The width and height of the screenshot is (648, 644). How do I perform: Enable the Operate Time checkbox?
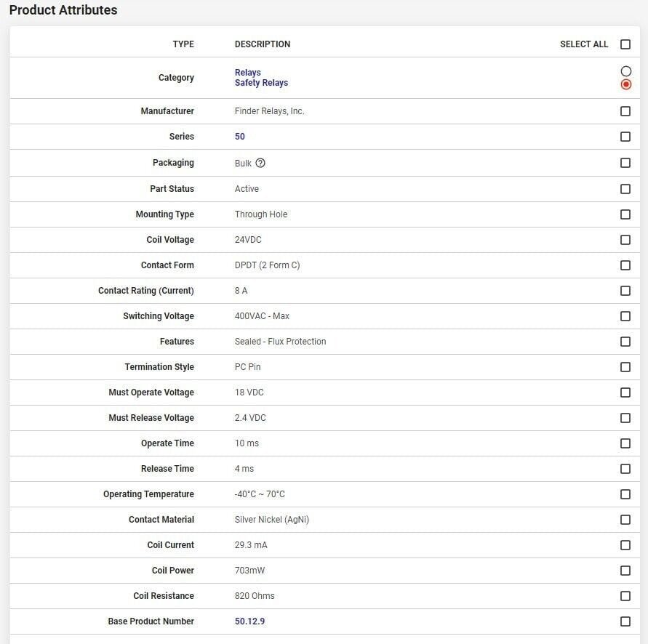625,443
